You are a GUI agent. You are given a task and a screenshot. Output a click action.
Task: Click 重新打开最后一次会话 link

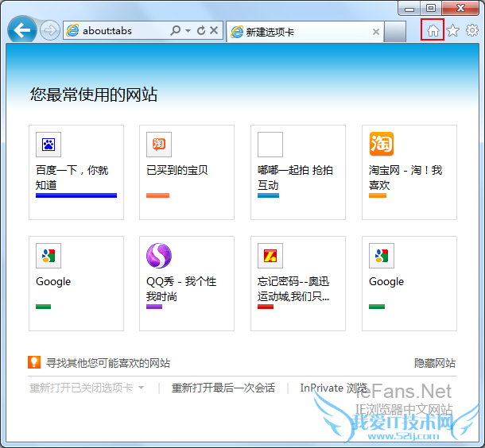223,388
